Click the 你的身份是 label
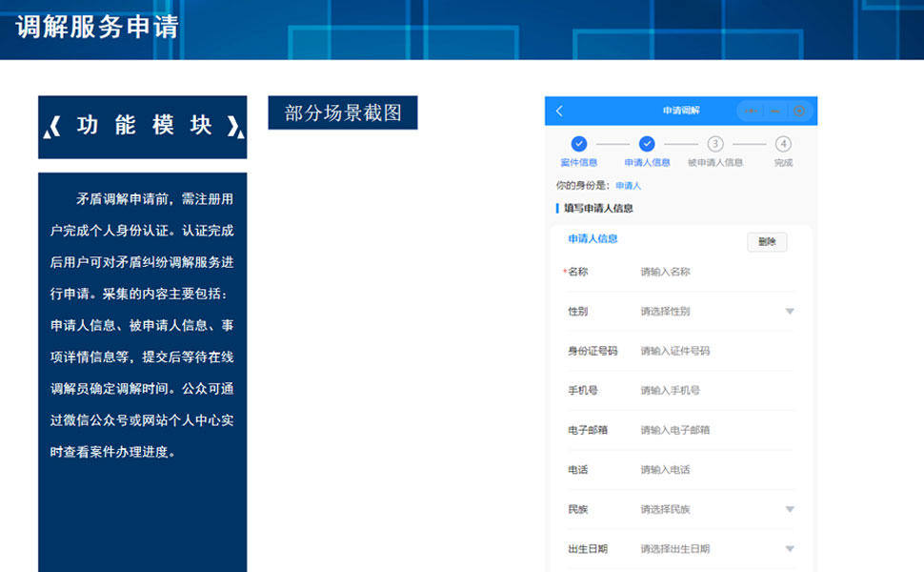 coord(582,186)
